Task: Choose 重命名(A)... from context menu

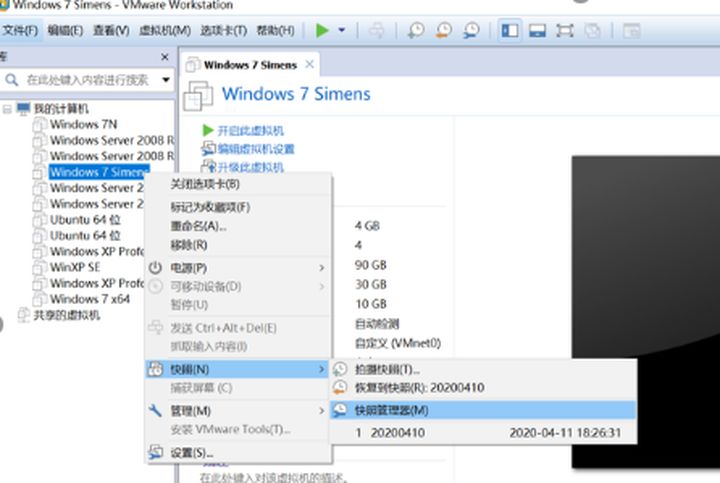Action: [238, 226]
